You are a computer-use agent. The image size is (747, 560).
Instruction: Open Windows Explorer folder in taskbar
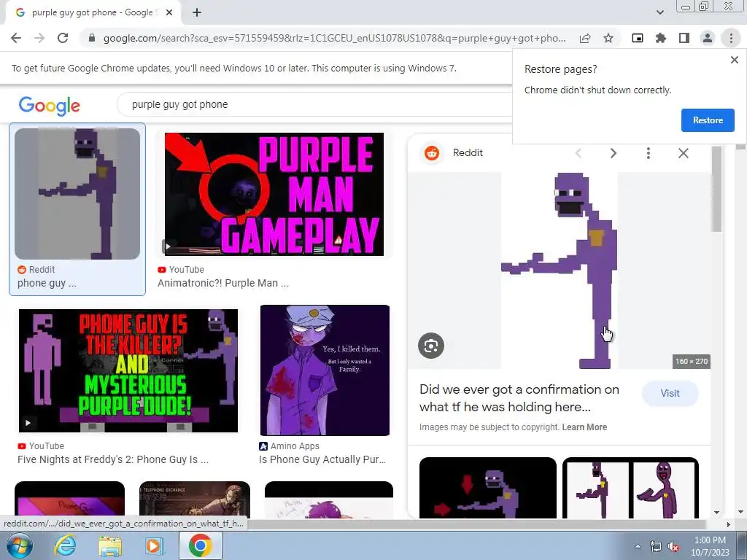point(110,545)
